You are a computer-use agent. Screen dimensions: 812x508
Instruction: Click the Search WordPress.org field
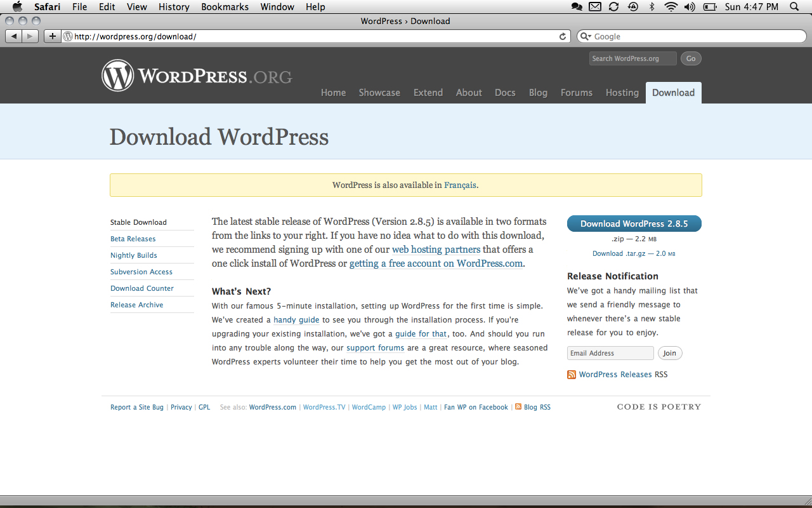633,58
